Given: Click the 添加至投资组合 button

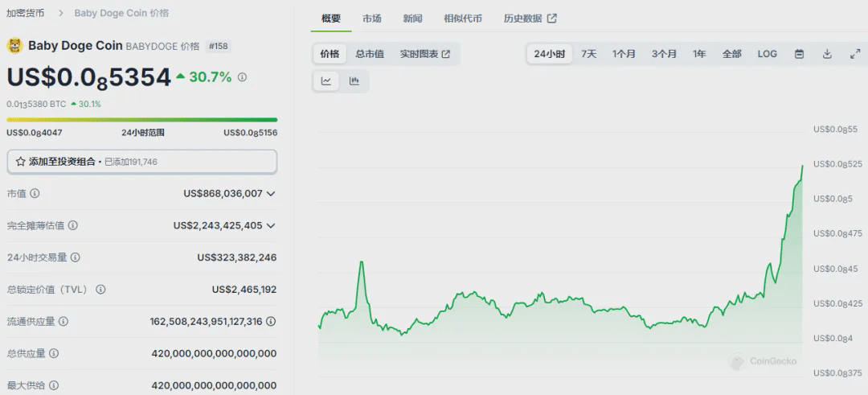Looking at the screenshot, I should coord(141,162).
